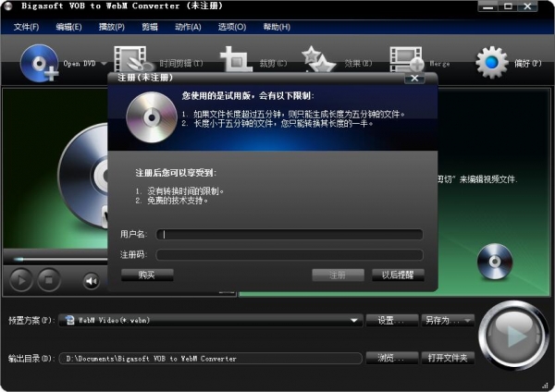Viewport: 555px width, 392px height.
Task: Open the 剪辑 menu
Action: (x=150, y=27)
